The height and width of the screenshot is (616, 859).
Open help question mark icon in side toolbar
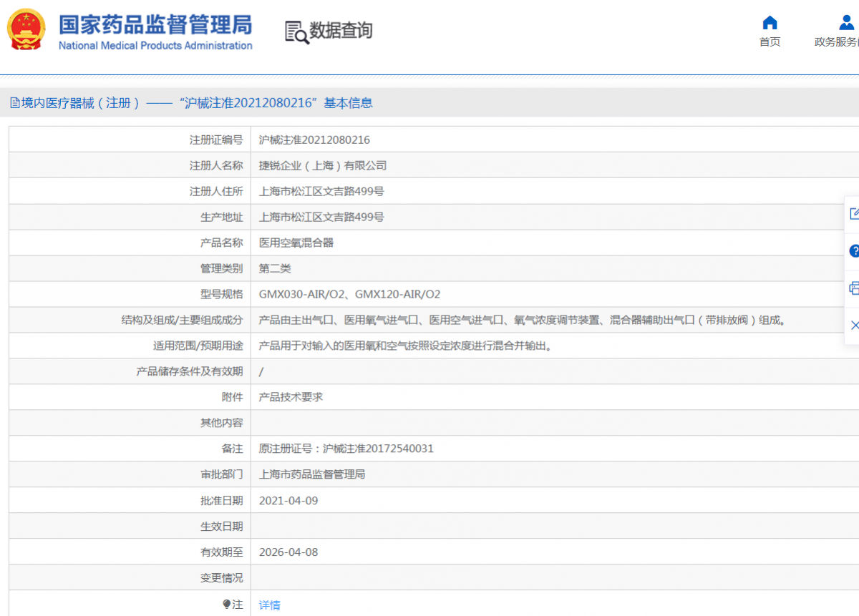(x=853, y=251)
